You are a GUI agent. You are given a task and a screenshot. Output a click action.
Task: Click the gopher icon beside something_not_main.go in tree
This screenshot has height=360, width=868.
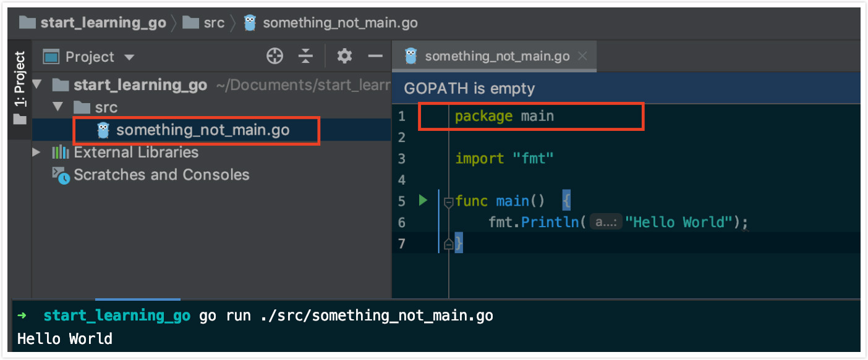click(103, 130)
